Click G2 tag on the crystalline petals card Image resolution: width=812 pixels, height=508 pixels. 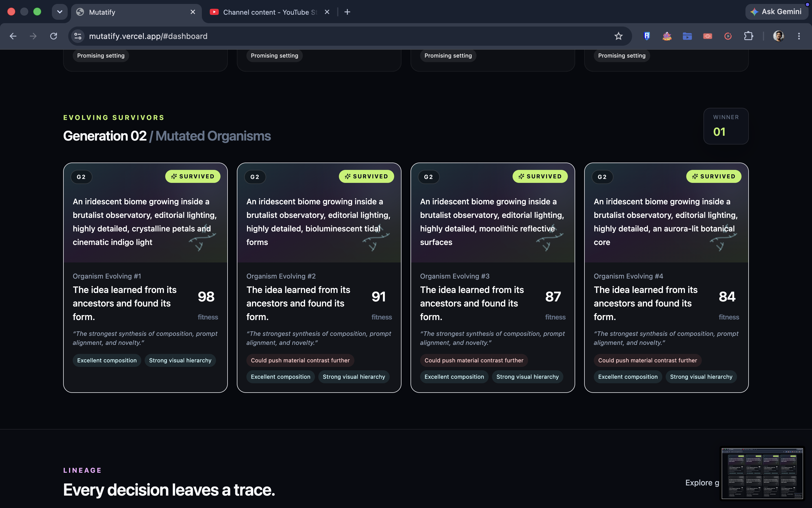(81, 177)
